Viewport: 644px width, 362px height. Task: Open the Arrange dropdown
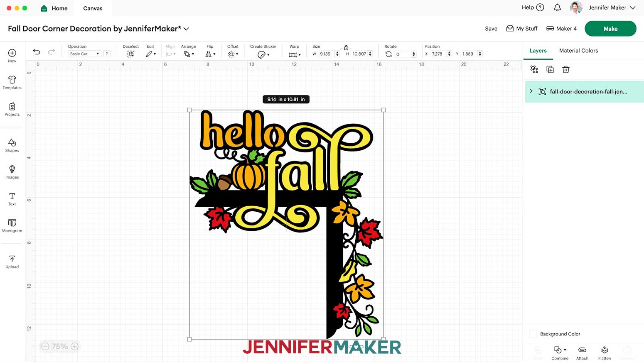tap(189, 54)
